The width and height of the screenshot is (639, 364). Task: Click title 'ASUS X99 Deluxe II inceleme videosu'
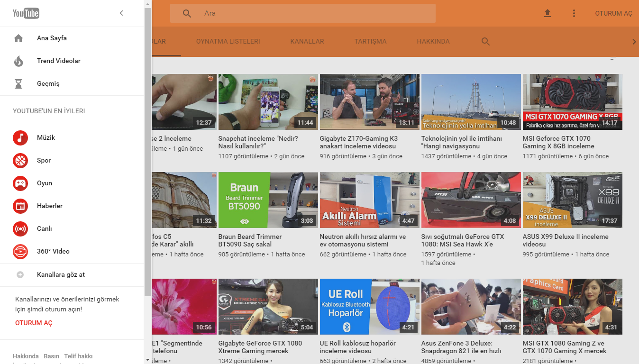pyautogui.click(x=566, y=241)
